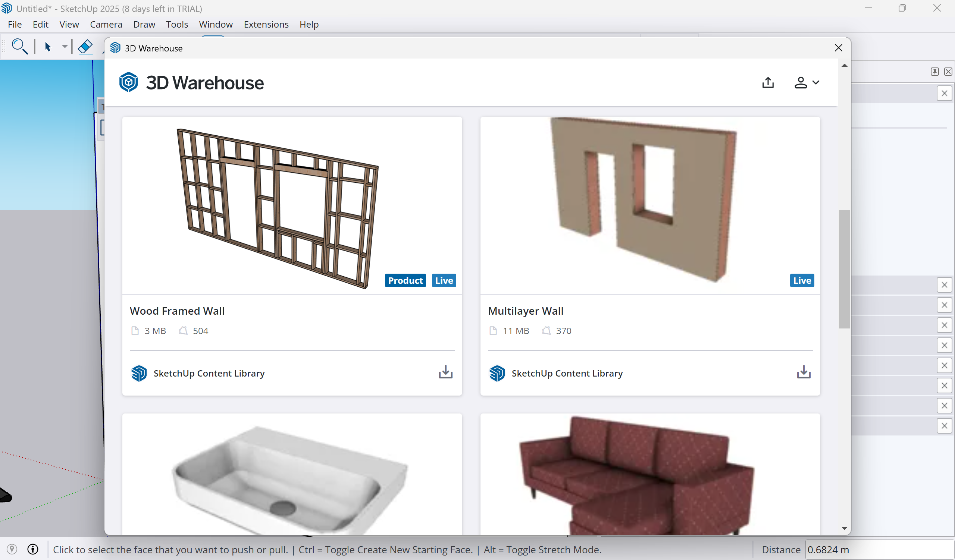Viewport: 955px width, 560px height.
Task: Click the SketchUp app icon in title bar
Action: pyautogui.click(x=7, y=8)
